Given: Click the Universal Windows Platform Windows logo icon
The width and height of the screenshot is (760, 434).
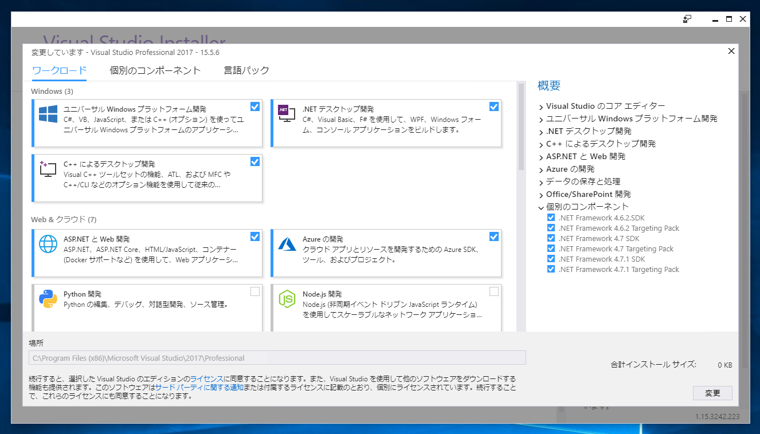Looking at the screenshot, I should 48,114.
